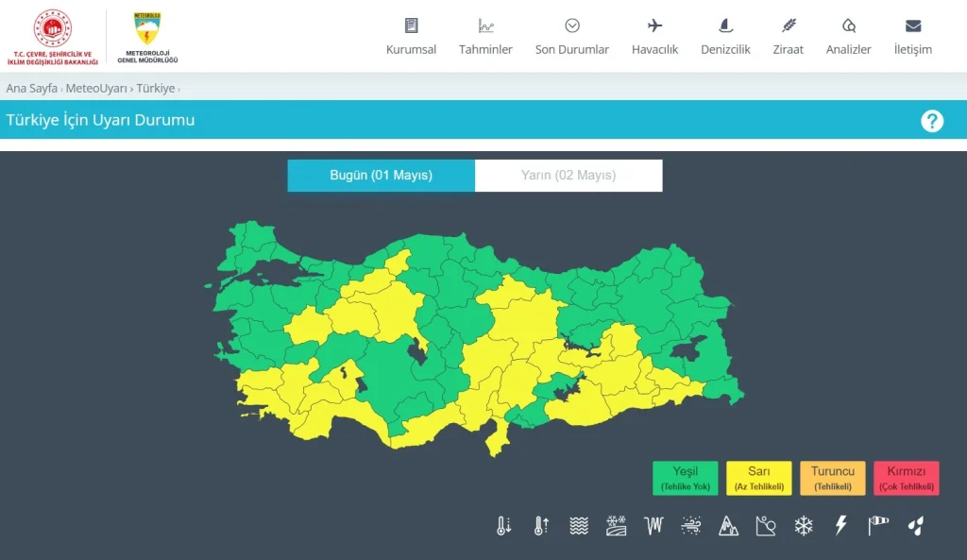Screen dimensions: 967x560
Task: Select the fog wavy lines icon
Action: [x=579, y=526]
